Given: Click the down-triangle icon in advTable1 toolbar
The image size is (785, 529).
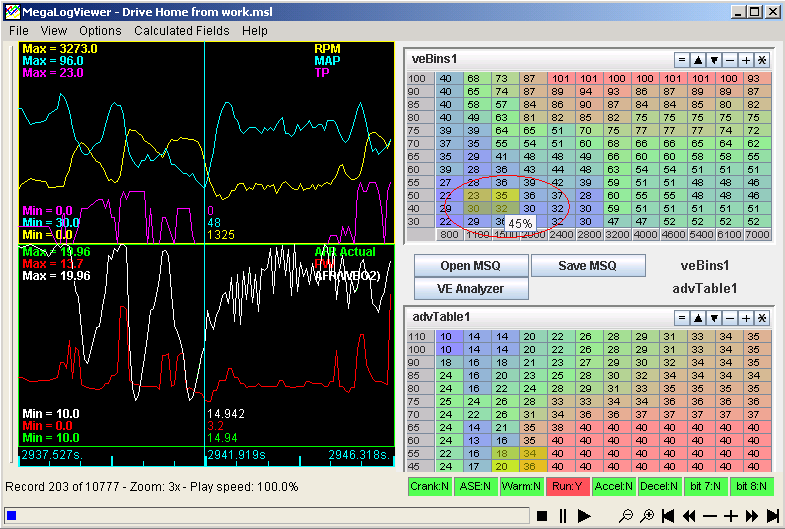Looking at the screenshot, I should click(714, 318).
